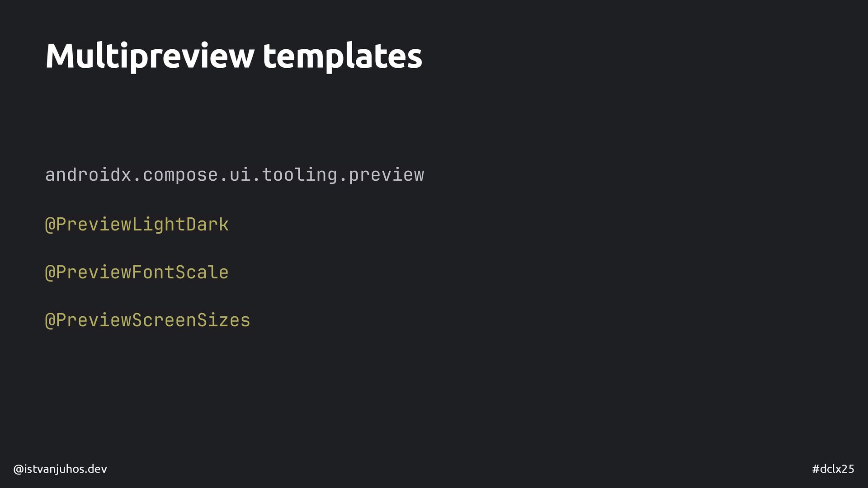Viewport: 868px width, 488px height.
Task: Click "Sizes" in the PreviewScreenSizes annotation
Action: pos(224,320)
